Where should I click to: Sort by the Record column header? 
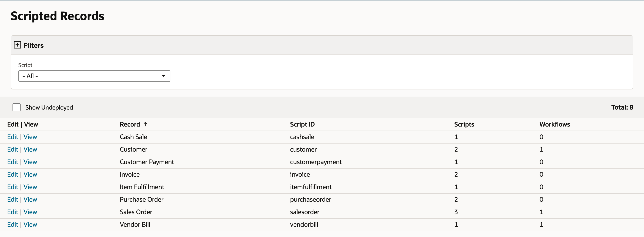tap(130, 124)
